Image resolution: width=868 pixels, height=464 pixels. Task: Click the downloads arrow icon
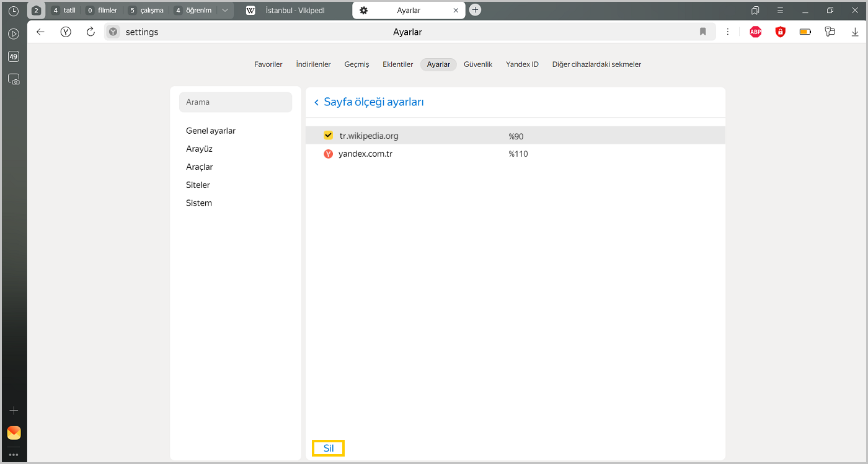(x=855, y=32)
